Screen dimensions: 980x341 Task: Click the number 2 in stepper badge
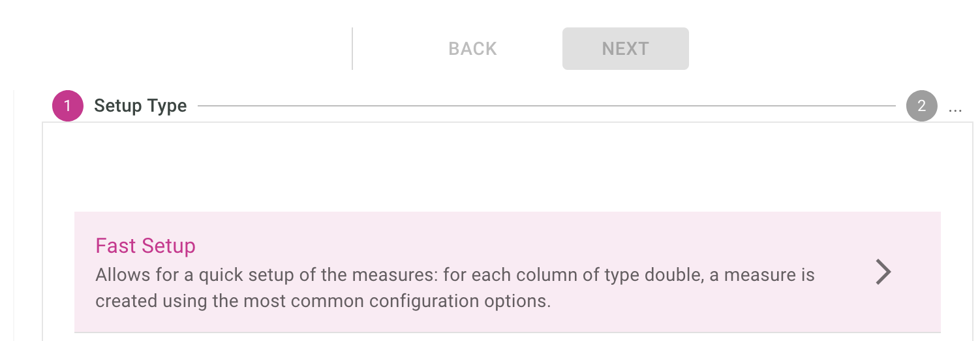[x=921, y=106]
